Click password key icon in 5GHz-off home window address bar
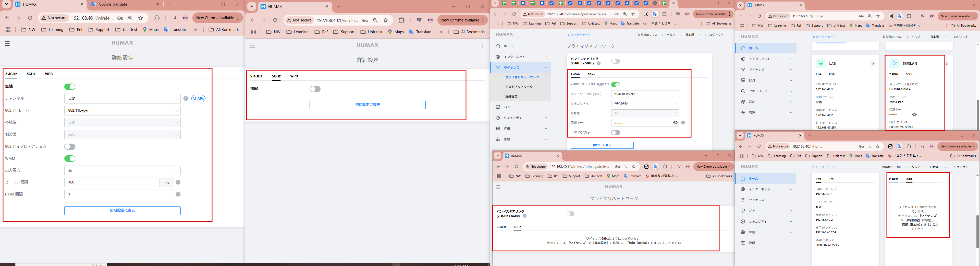Screen dimensions: 980x266 coord(861,146)
